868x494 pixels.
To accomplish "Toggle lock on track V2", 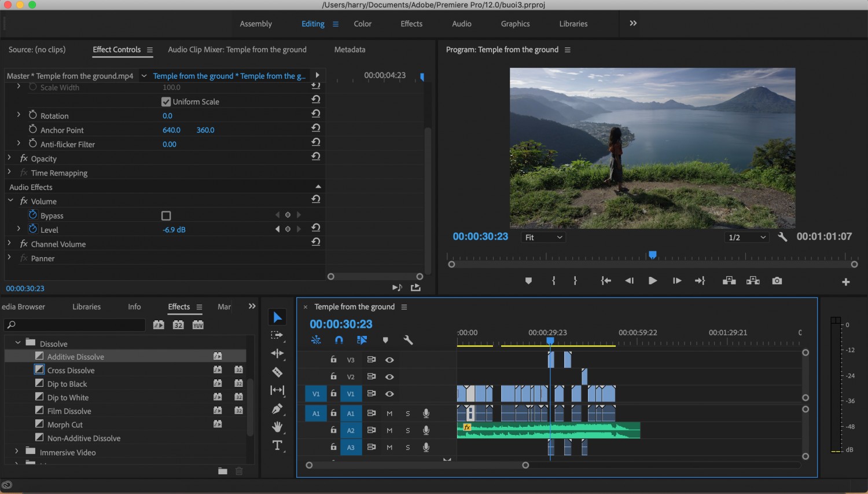I will [x=333, y=376].
